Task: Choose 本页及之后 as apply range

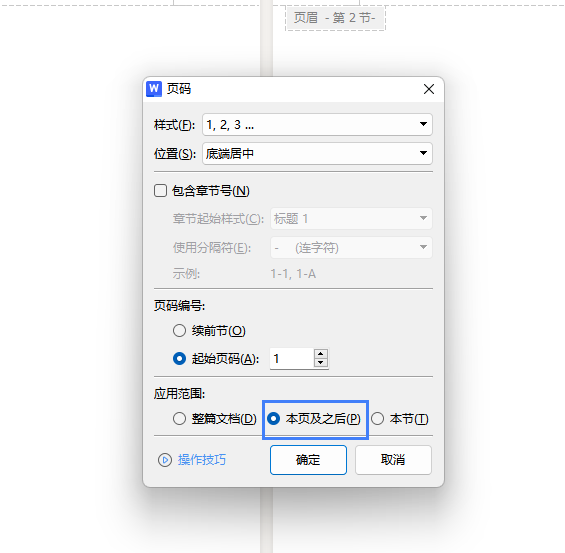Action: (273, 419)
